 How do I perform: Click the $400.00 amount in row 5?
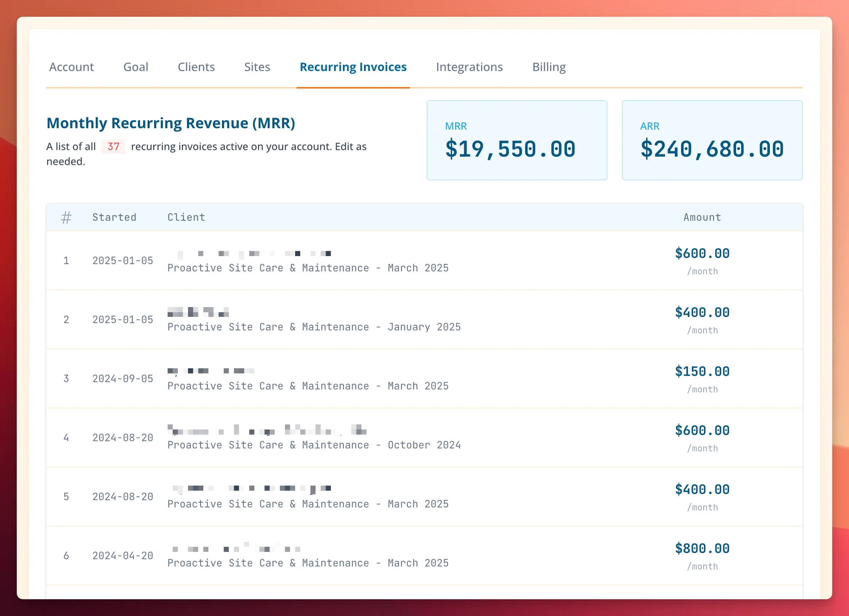(x=702, y=490)
